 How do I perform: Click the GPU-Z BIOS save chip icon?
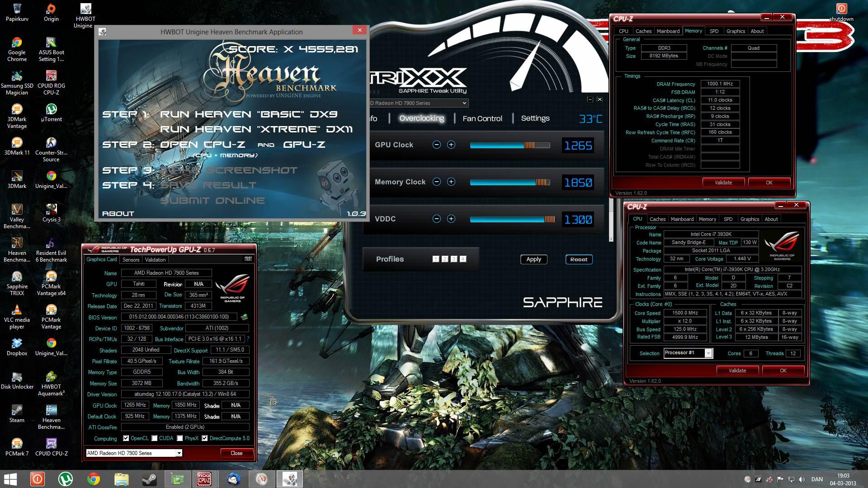[244, 317]
